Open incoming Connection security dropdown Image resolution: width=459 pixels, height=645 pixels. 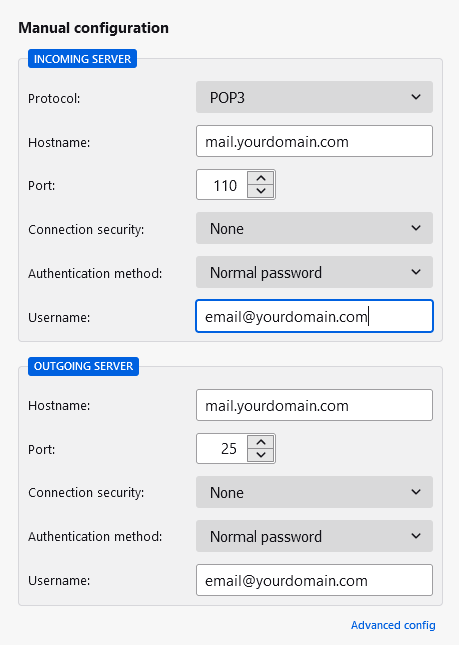314,228
